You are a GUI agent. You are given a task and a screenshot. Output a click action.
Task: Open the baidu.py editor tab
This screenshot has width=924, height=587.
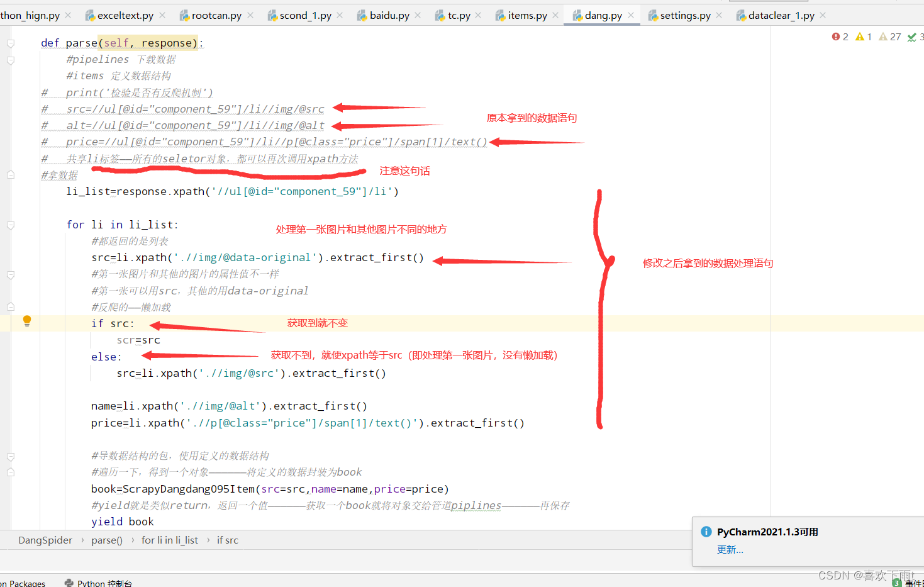tap(389, 15)
